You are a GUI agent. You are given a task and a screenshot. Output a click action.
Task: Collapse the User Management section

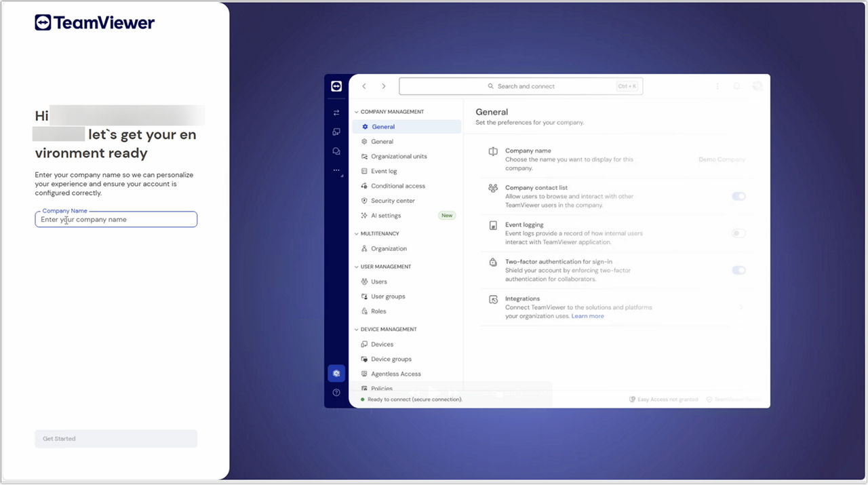pos(357,267)
